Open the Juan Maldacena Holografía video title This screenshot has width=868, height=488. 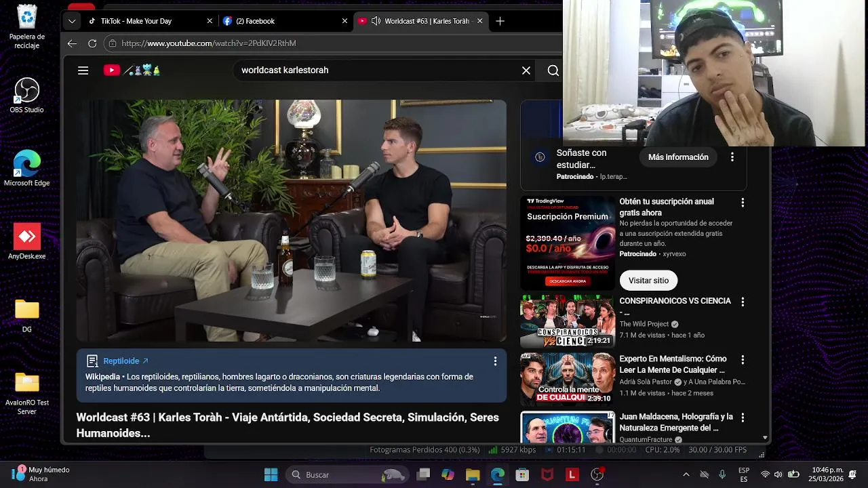pyautogui.click(x=676, y=422)
